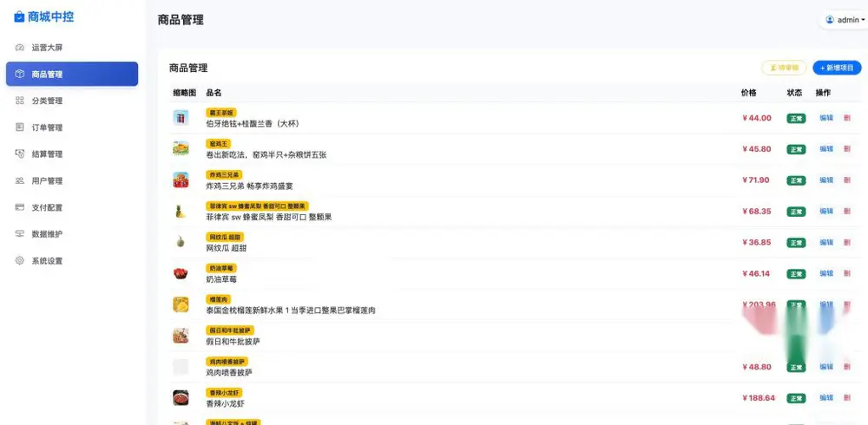Delete the 伯牙绝弦 ¥44.00 product

847,118
